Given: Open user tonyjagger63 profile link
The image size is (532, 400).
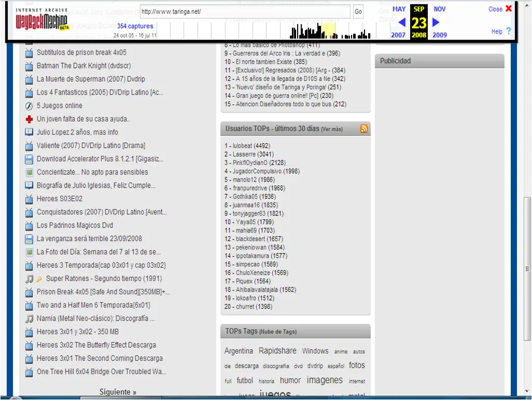Looking at the screenshot, I should tap(249, 213).
